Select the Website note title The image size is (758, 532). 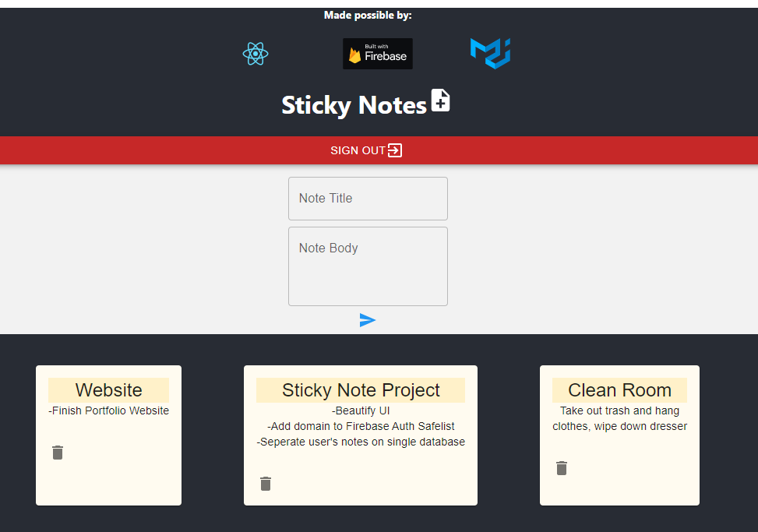(109, 390)
